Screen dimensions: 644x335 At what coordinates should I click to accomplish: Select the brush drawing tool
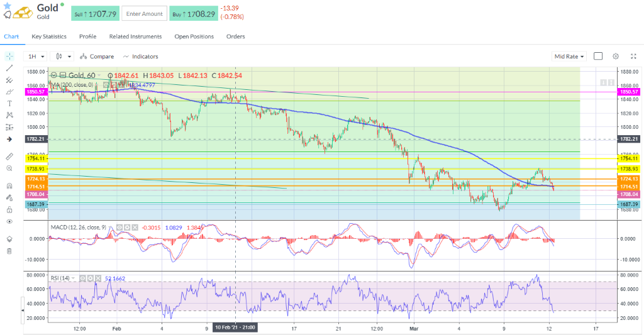click(9, 92)
